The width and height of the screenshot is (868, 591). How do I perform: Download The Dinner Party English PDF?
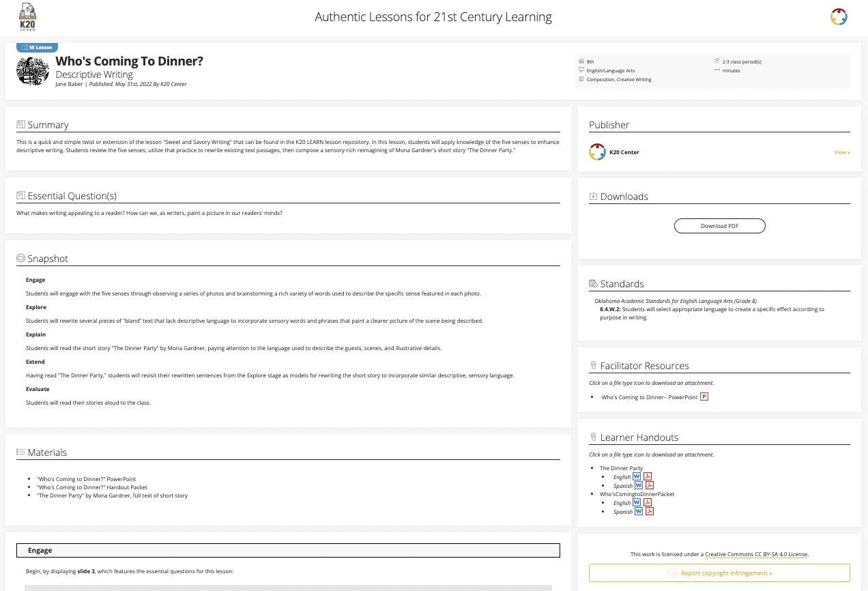pos(649,477)
